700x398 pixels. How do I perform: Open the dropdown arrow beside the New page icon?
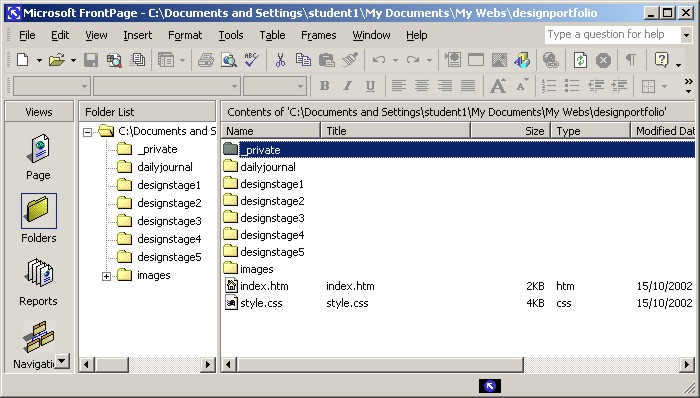(x=39, y=60)
